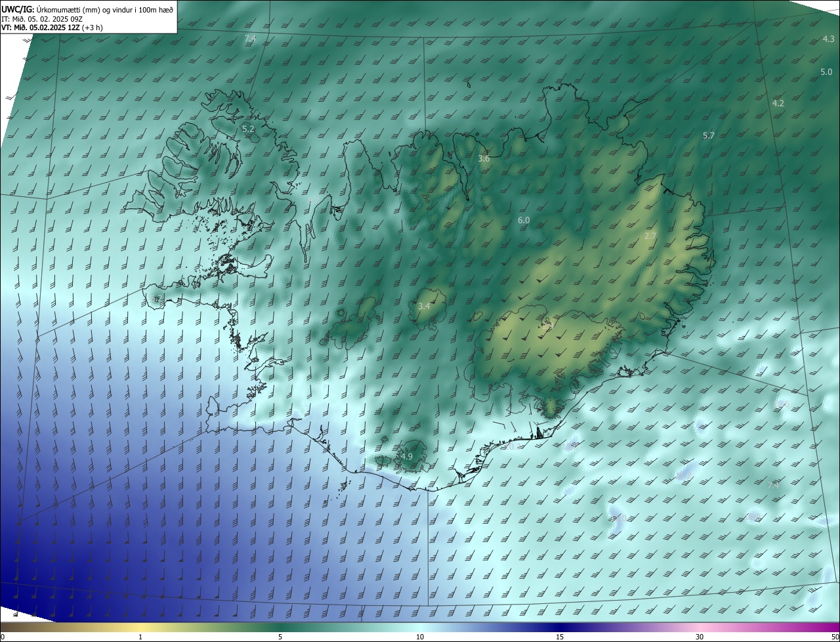Click the 4.2 value in the northeast sea
The image size is (840, 642).
coord(778,104)
